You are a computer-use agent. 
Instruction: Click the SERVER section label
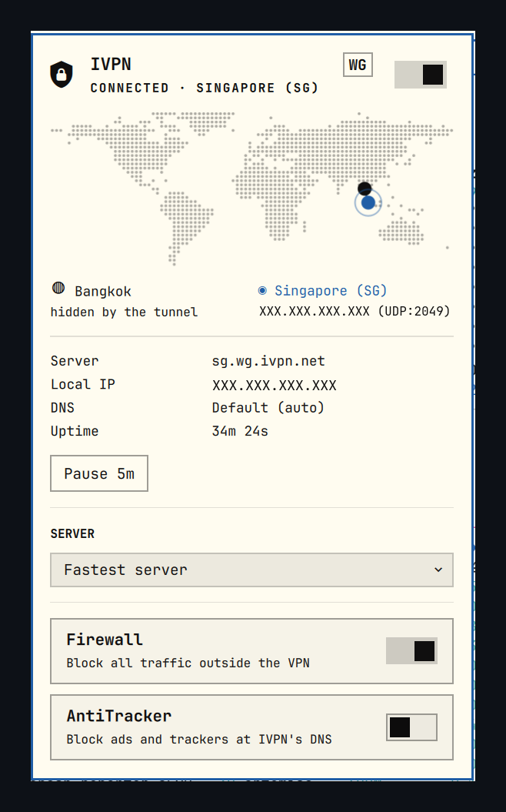click(72, 534)
